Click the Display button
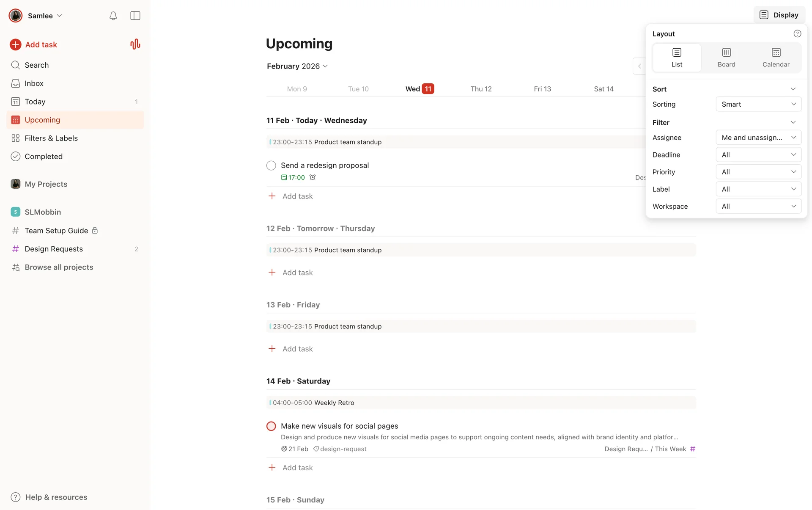The image size is (812, 510). 779,15
